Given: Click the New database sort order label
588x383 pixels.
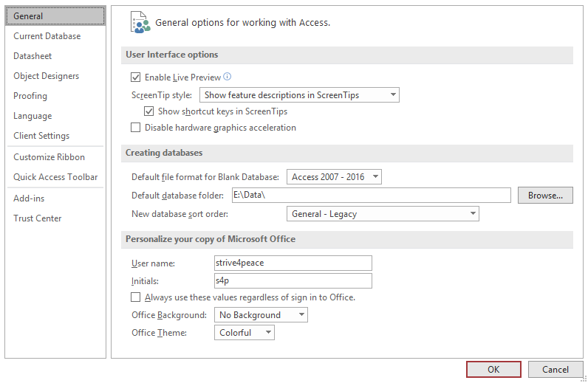Looking at the screenshot, I should pos(180,214).
